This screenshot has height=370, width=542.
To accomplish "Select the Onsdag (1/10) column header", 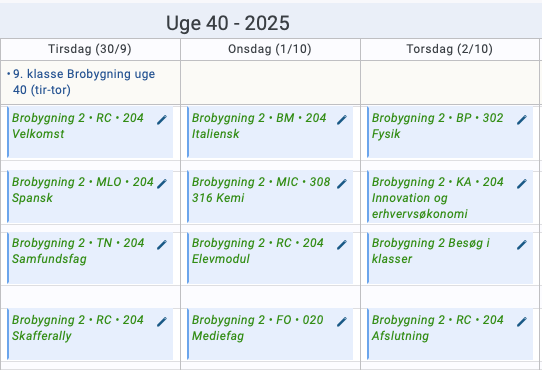I will point(270,49).
